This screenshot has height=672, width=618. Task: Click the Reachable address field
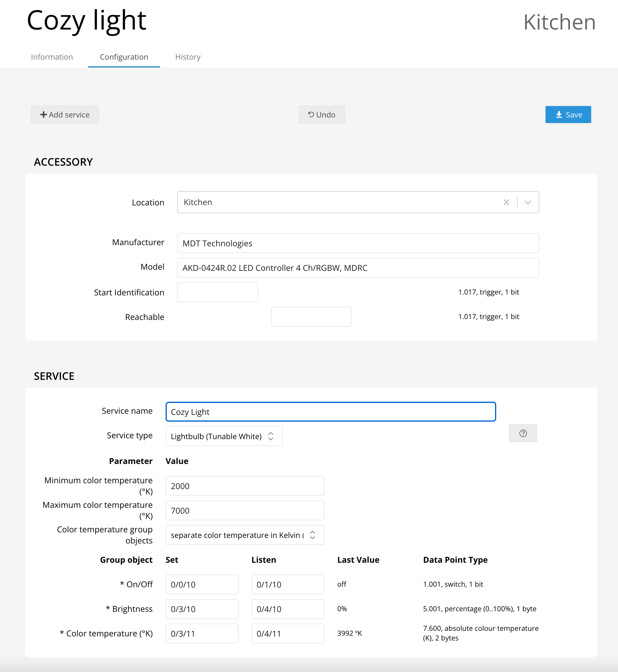[311, 316]
